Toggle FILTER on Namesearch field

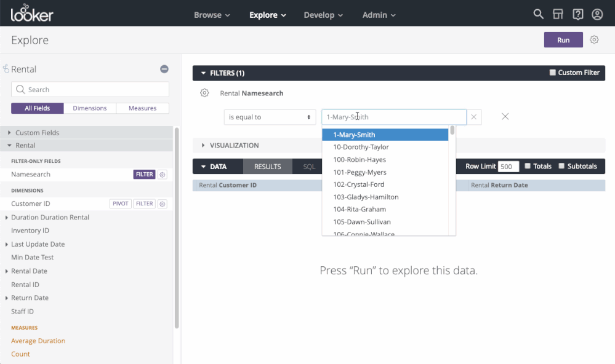[x=144, y=175]
